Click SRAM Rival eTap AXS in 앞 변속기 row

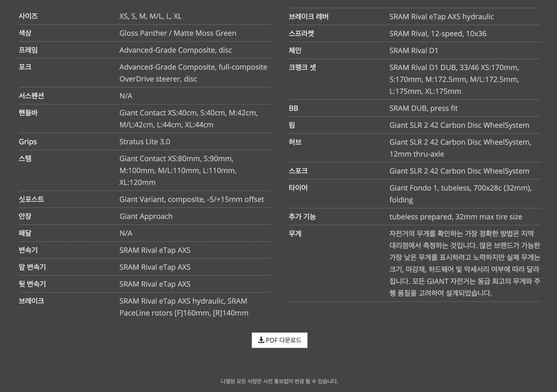tap(155, 267)
